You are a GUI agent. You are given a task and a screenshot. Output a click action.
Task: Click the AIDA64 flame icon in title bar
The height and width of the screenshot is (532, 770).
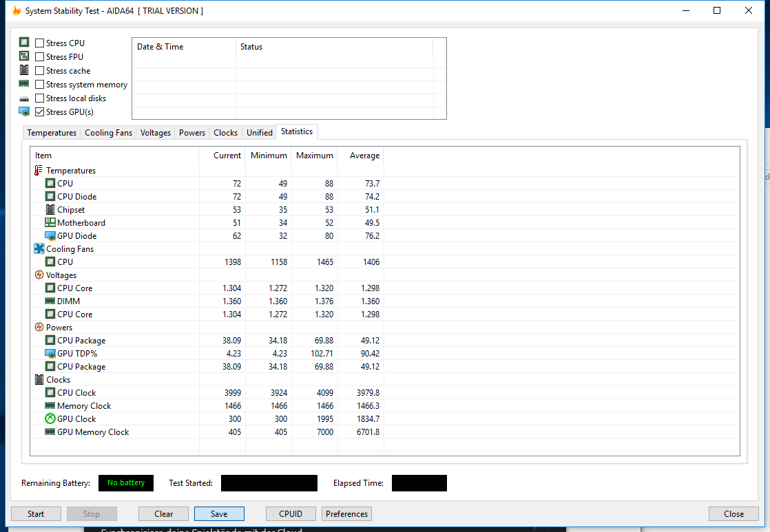click(17, 10)
